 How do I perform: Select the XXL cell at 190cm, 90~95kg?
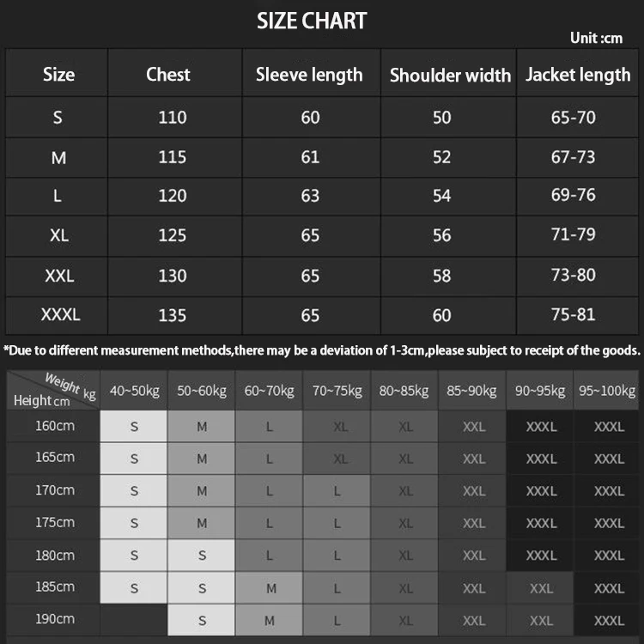pos(540,620)
